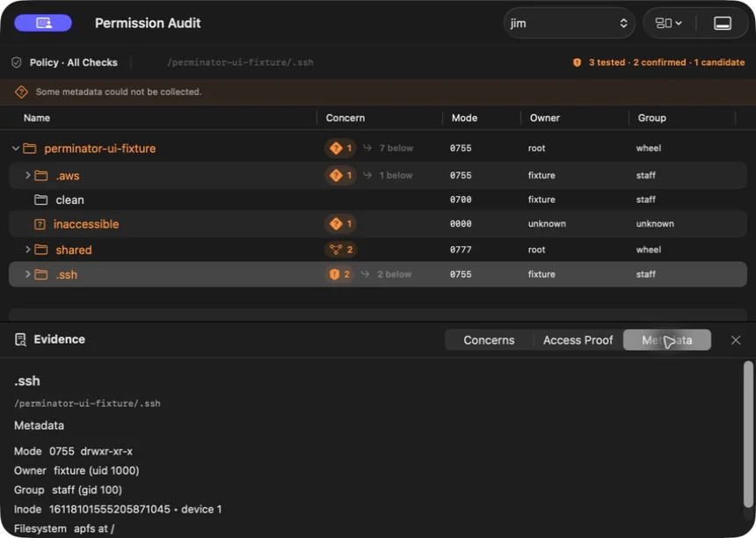The height and width of the screenshot is (538, 756).
Task: Select the inaccessible row name
Action: tap(86, 224)
